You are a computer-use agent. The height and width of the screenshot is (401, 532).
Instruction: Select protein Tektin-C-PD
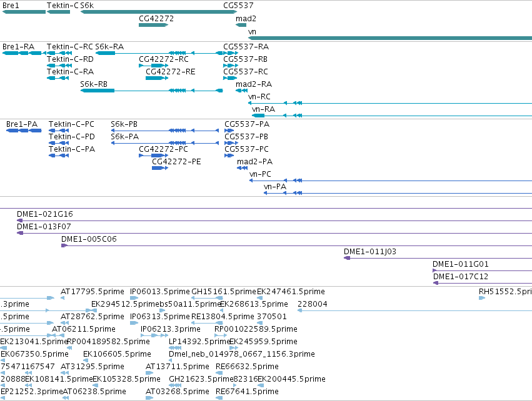point(72,137)
